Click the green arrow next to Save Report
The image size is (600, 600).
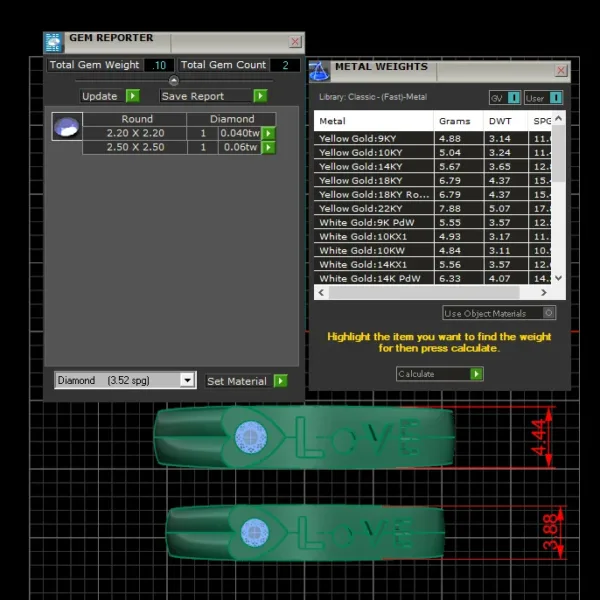260,96
